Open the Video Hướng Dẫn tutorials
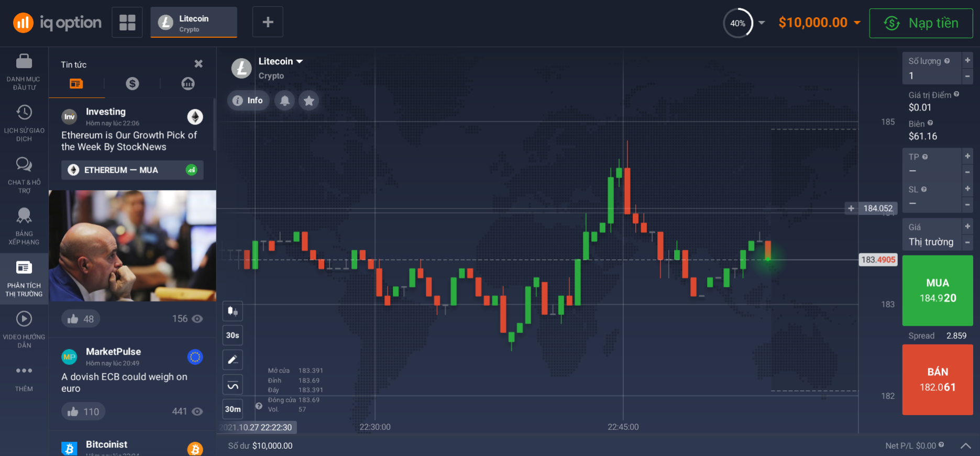 24,319
